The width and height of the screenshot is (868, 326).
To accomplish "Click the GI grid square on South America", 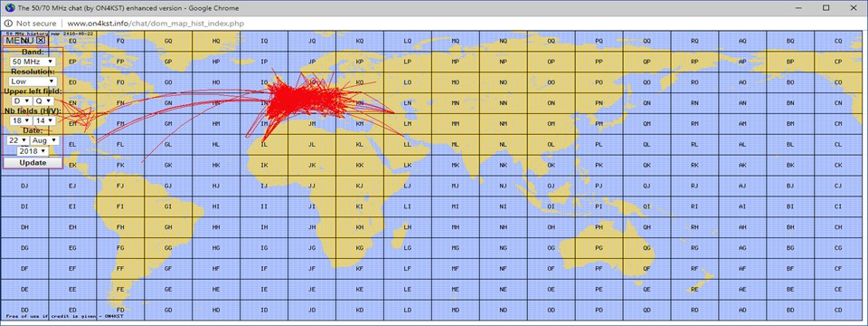I will (x=168, y=206).
